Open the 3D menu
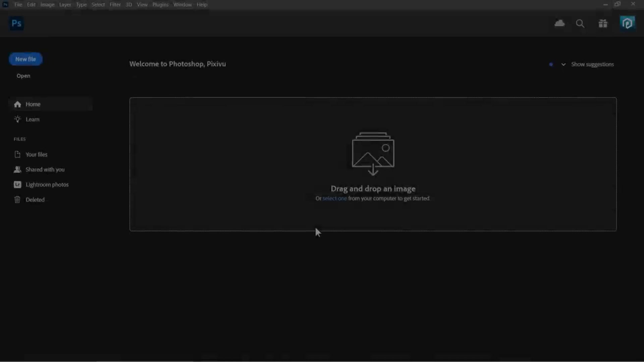 pyautogui.click(x=129, y=5)
